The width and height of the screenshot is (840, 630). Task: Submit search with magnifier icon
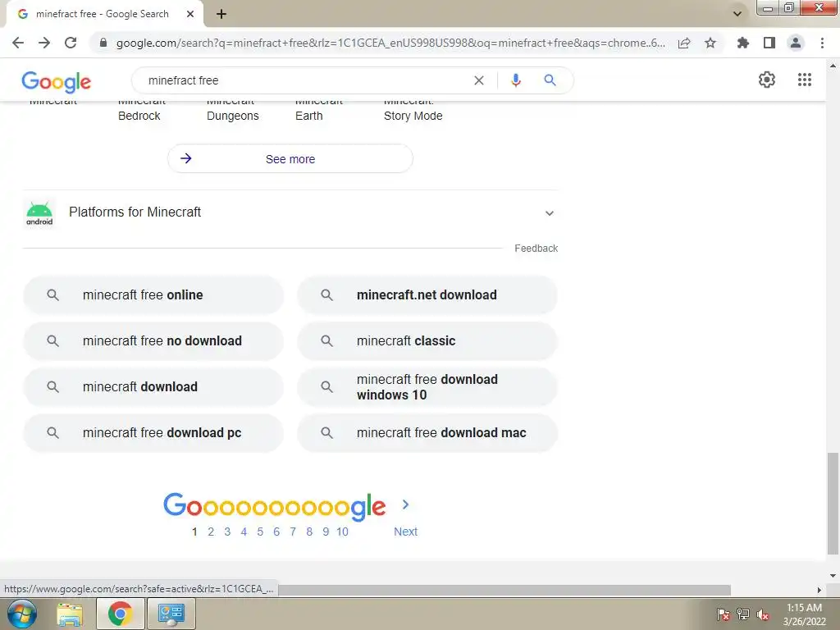[550, 80]
